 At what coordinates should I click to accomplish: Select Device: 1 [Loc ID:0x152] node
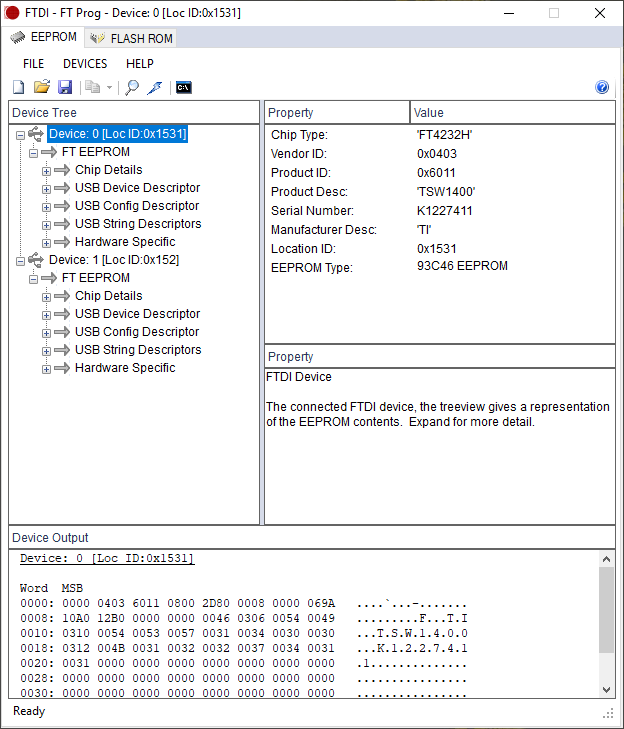(114, 260)
